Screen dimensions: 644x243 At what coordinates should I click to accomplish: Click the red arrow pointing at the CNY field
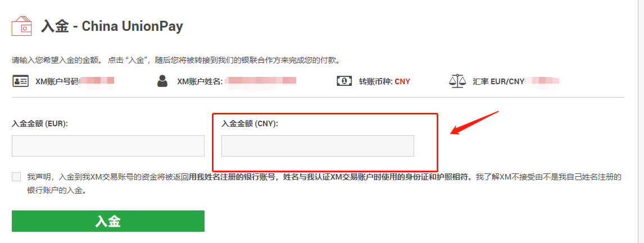pyautogui.click(x=474, y=122)
